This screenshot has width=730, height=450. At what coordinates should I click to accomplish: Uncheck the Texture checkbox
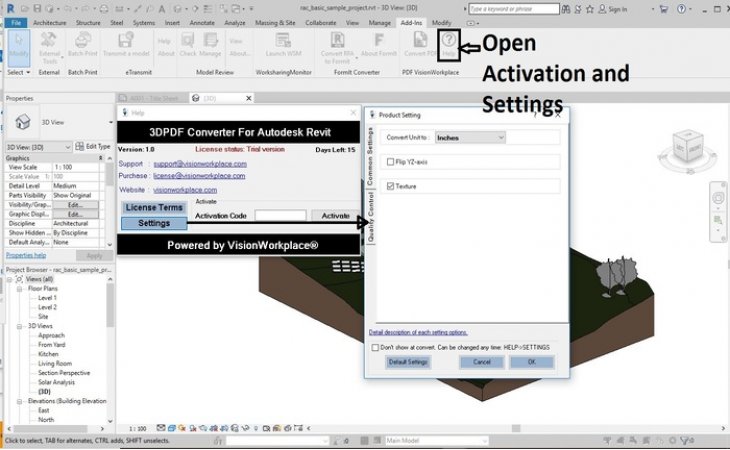(x=390, y=186)
